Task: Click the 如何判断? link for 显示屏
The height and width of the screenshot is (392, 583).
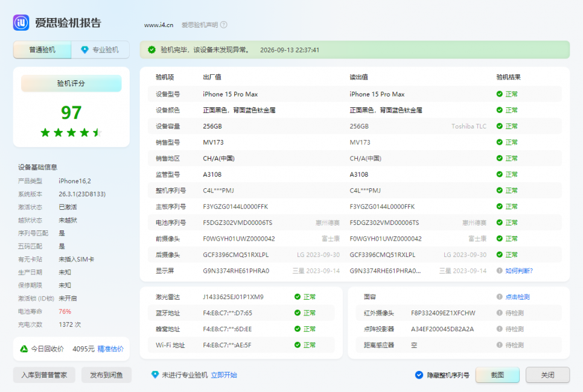Action: click(519, 271)
